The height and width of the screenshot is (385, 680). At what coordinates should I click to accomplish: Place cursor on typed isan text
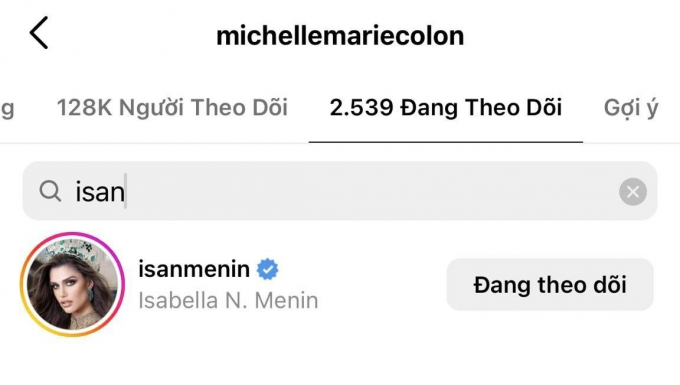tap(100, 192)
